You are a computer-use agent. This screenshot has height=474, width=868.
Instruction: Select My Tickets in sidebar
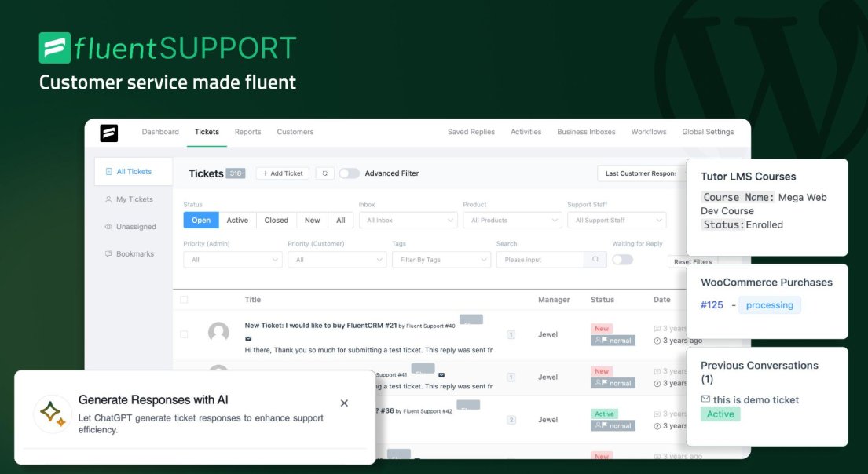tap(134, 199)
